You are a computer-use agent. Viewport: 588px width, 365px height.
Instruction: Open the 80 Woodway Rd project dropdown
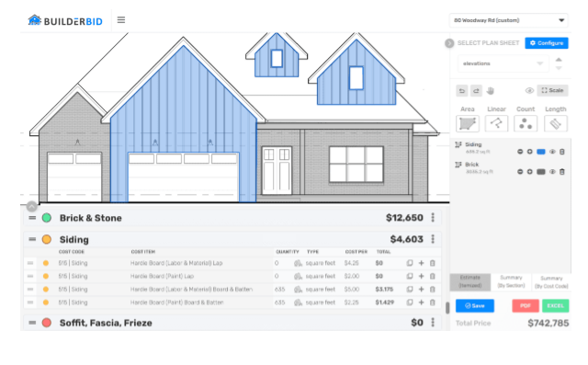[508, 20]
